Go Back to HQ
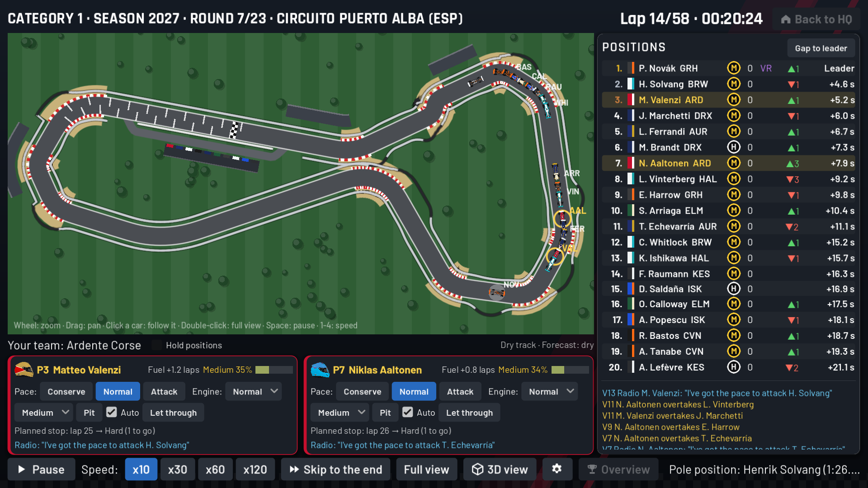 pos(816,19)
